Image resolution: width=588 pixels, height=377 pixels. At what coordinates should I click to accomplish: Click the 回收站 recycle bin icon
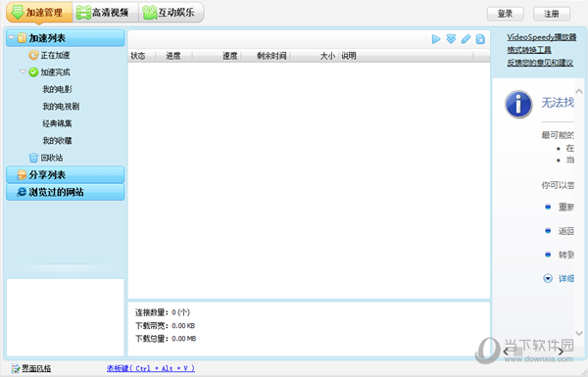click(x=33, y=158)
